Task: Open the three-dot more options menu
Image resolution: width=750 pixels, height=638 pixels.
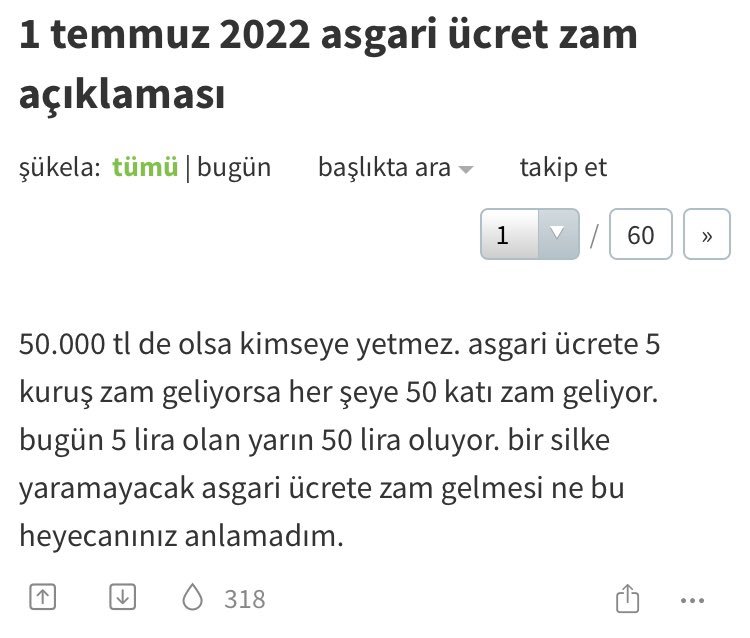Action: 692,600
